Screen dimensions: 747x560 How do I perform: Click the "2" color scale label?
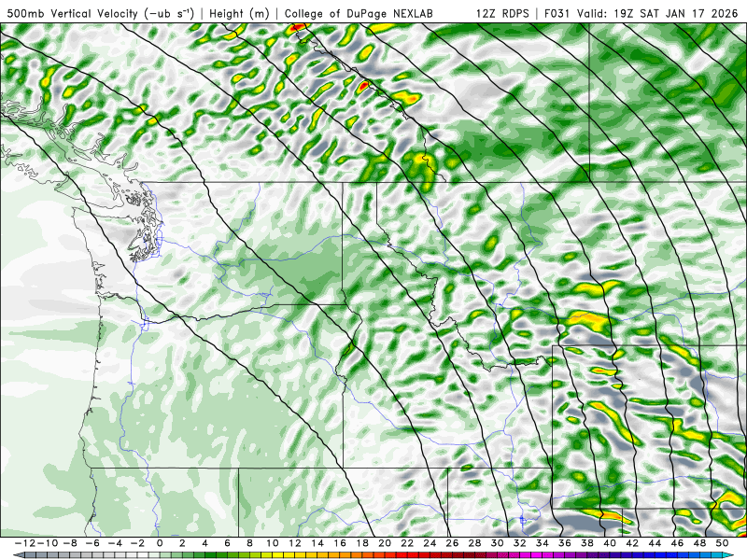[182, 543]
